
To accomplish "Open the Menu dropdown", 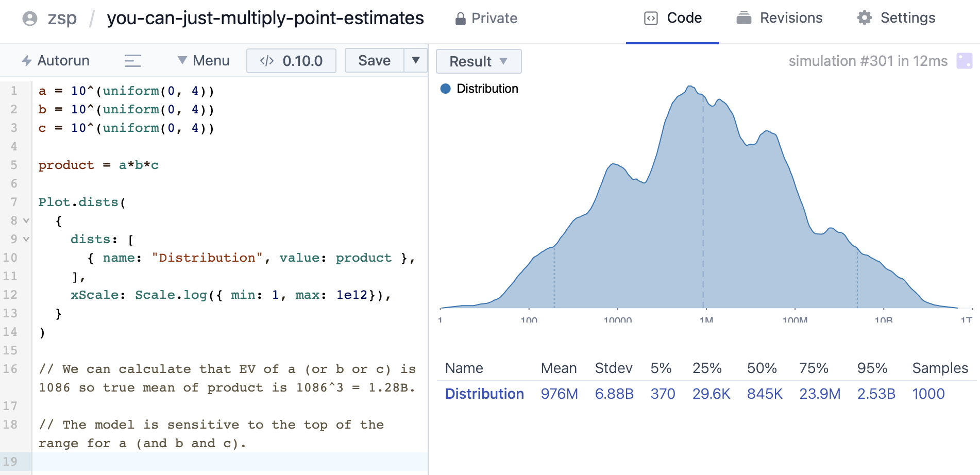I will coord(204,61).
